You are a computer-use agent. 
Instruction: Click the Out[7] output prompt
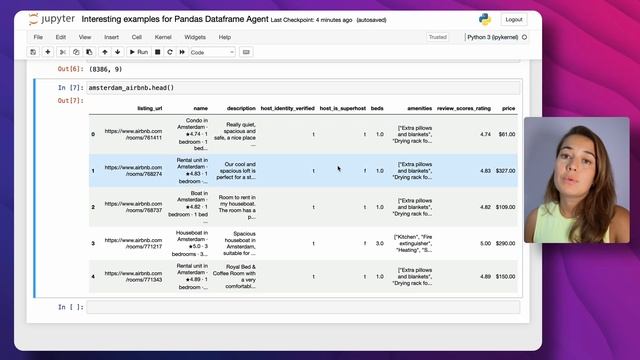point(71,100)
